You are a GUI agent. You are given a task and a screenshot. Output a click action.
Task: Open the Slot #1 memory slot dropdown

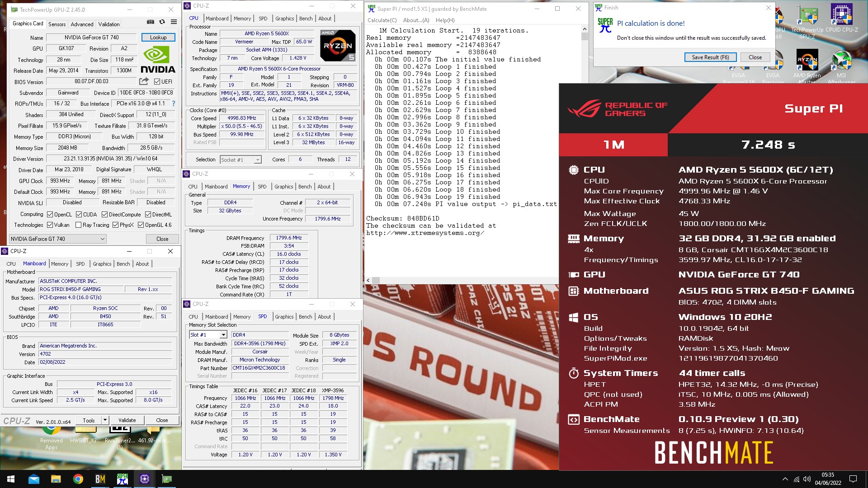pos(208,335)
